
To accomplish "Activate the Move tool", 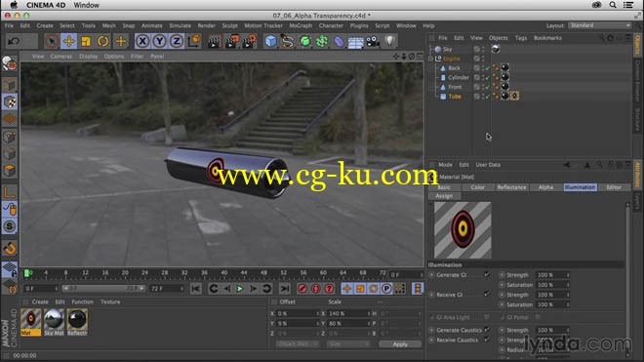I will click(x=69, y=41).
